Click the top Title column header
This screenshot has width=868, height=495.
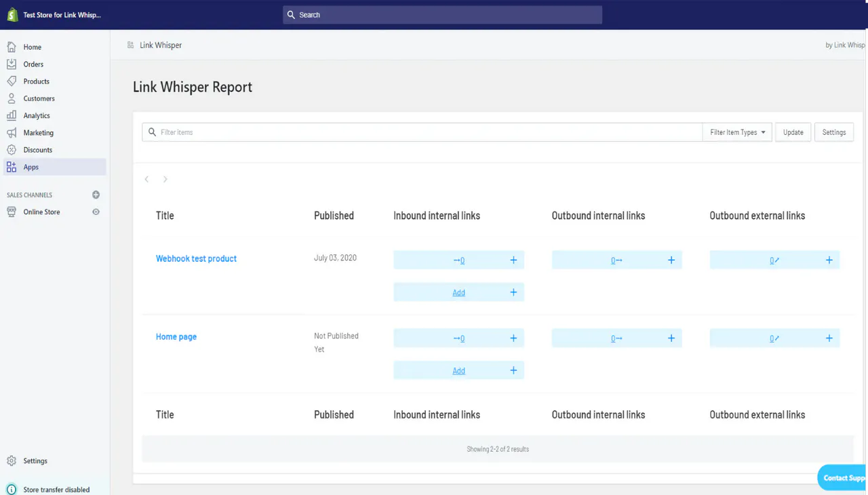(x=165, y=216)
